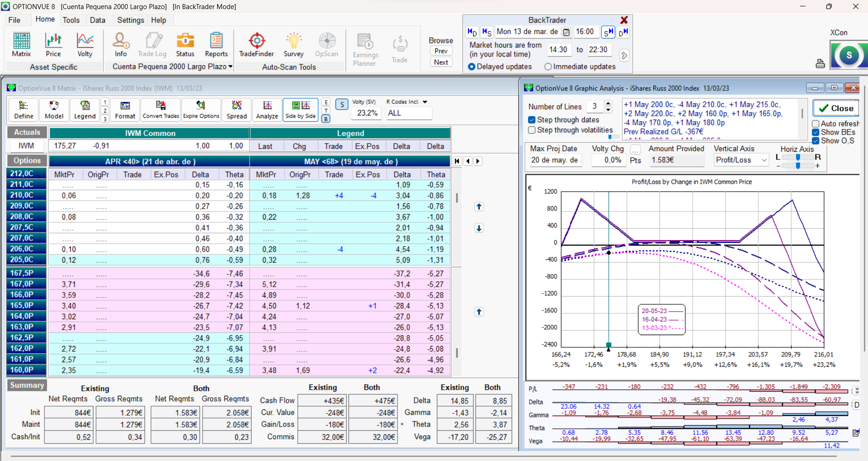
Task: Toggle Side by Side view
Action: click(x=301, y=110)
